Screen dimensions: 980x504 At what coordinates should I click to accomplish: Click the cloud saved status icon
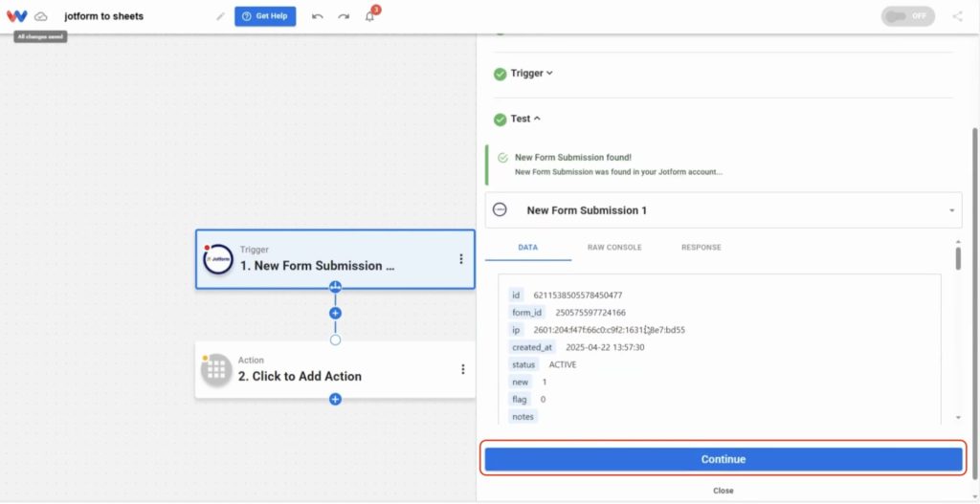[40, 16]
